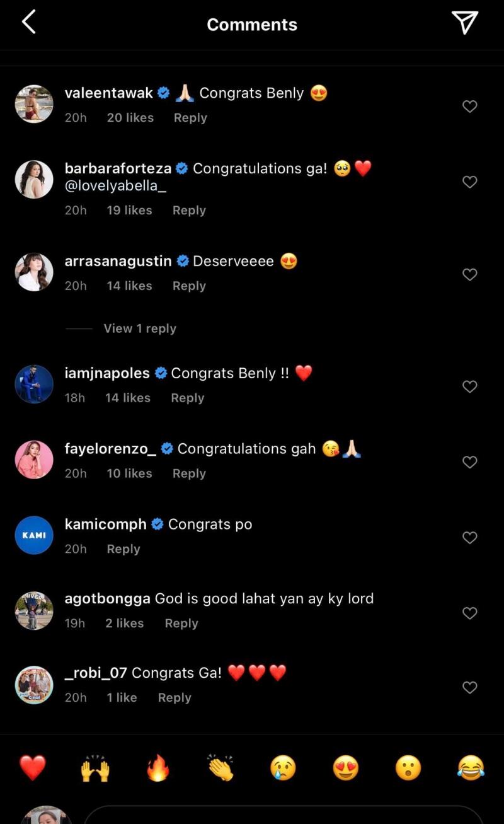Show the 20 likes on valeentawak's comment
504x824 pixels.
[x=130, y=118]
